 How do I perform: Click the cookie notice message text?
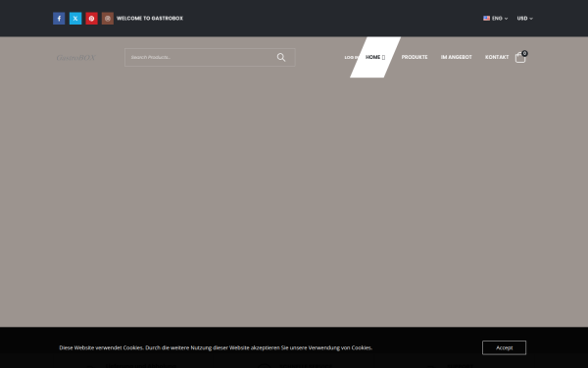click(x=216, y=347)
